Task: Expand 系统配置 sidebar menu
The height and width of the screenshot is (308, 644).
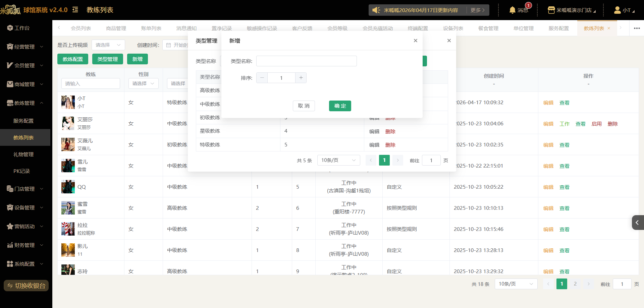Action: tap(25, 264)
